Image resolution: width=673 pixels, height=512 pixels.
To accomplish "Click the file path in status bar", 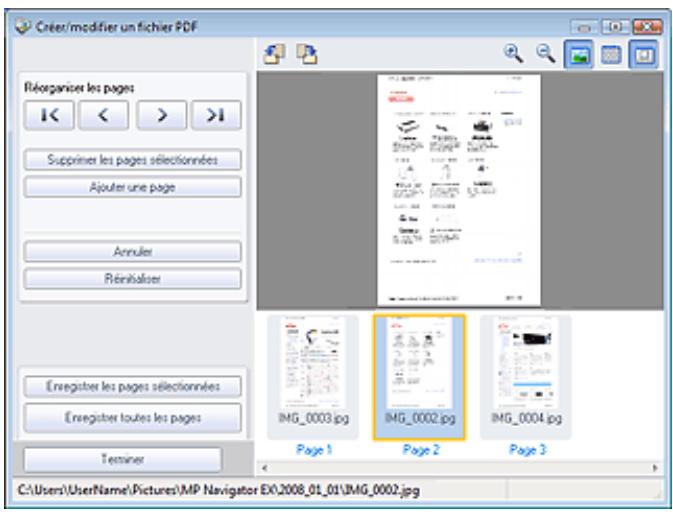I will coord(218,490).
